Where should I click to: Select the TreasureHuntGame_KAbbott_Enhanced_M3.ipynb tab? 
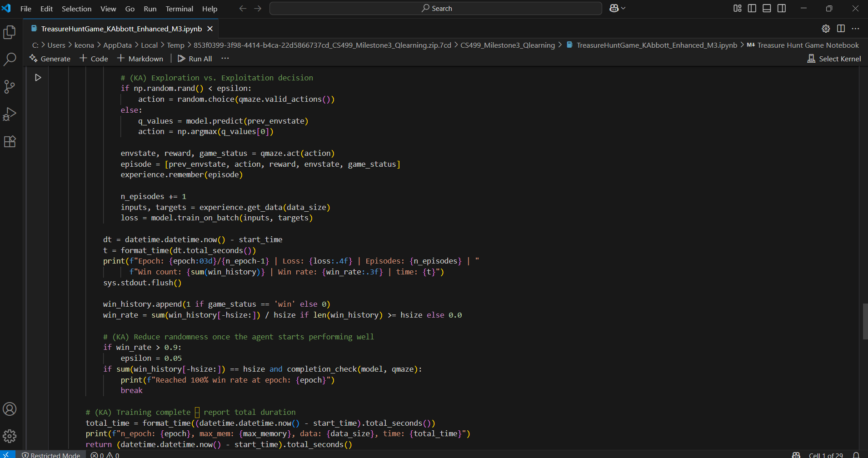pos(121,29)
